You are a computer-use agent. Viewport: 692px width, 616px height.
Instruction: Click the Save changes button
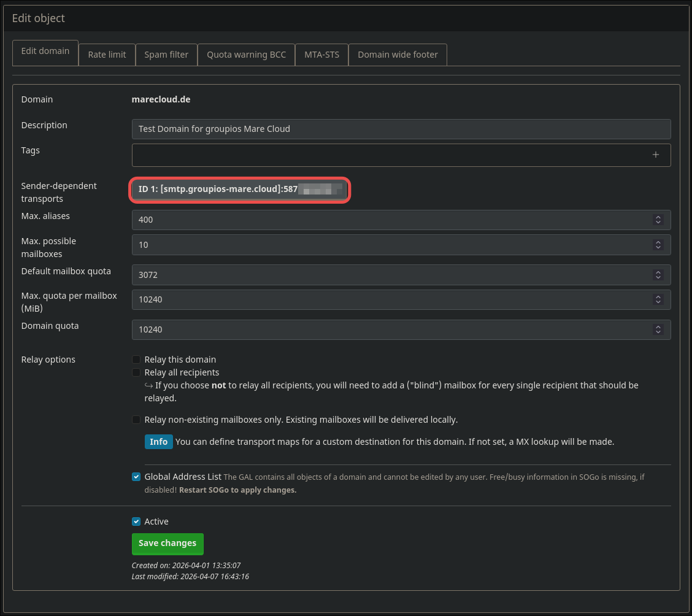167,544
